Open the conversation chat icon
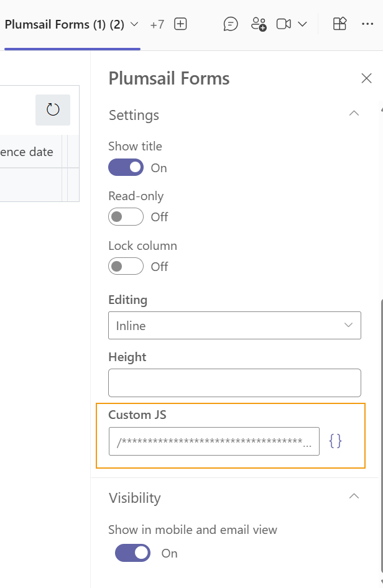 [x=231, y=24]
